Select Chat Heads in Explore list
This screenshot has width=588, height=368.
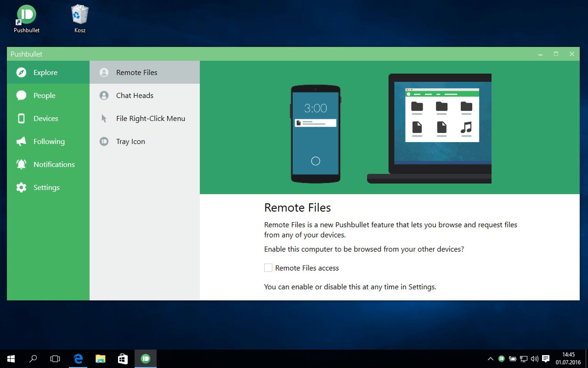tap(145, 95)
